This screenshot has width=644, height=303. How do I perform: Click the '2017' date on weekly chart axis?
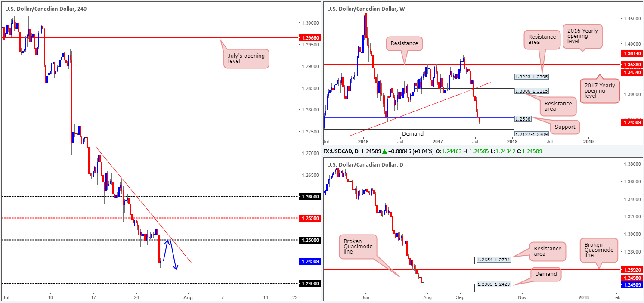pyautogui.click(x=438, y=141)
